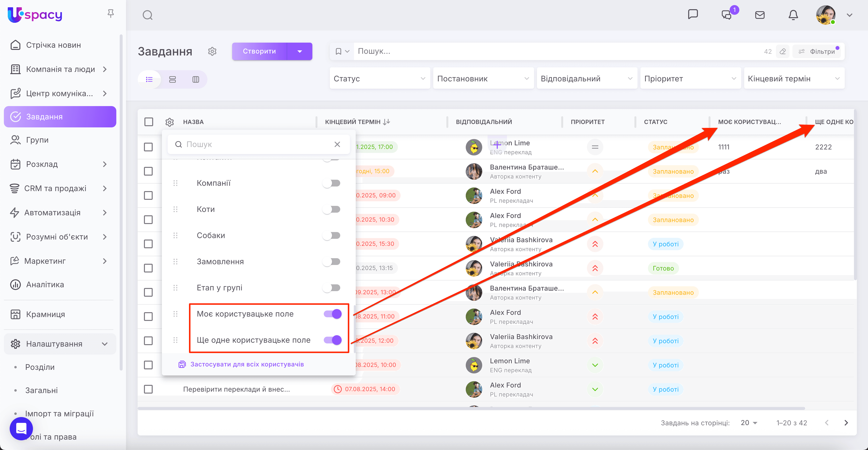
Task: Open the mail envelope icon
Action: point(759,15)
